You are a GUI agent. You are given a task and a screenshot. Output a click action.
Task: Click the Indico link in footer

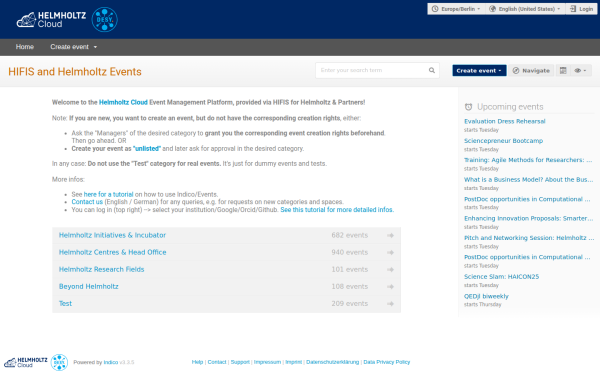tap(111, 362)
